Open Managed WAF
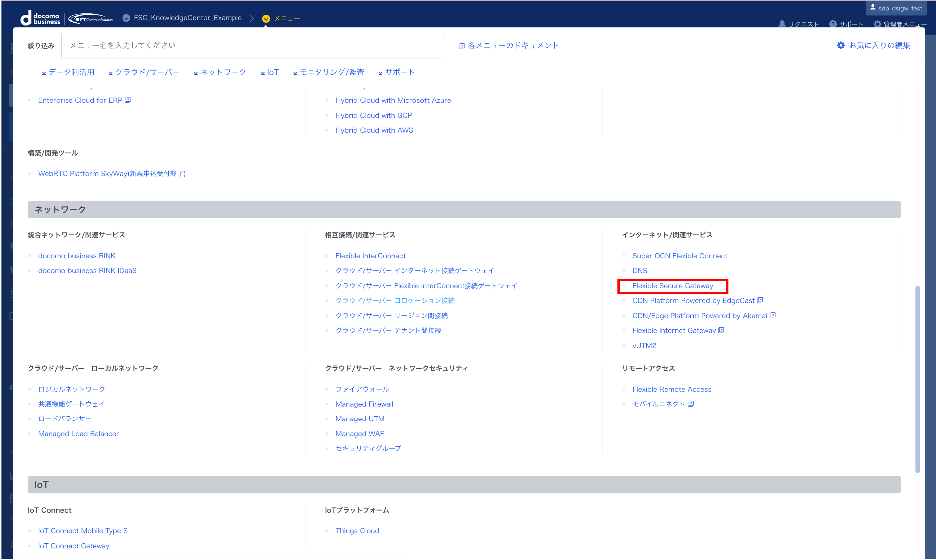The height and width of the screenshot is (560, 936). (x=359, y=433)
